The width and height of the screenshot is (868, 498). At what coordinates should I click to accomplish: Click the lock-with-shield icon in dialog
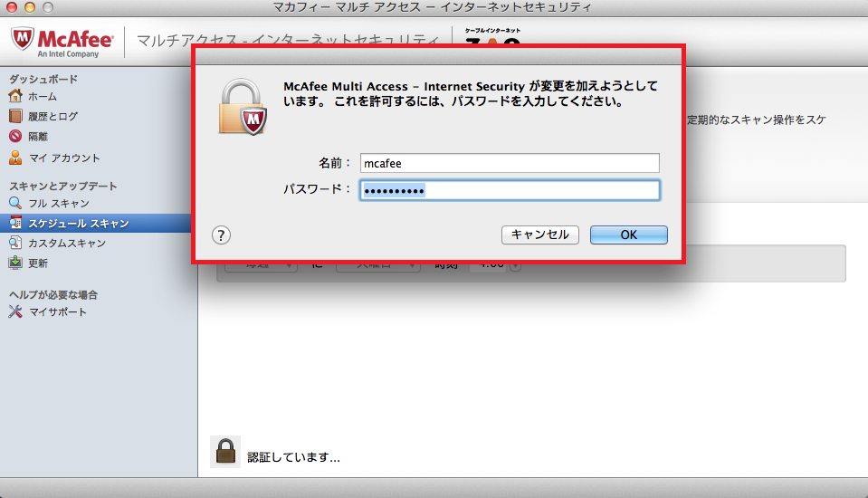pos(243,106)
